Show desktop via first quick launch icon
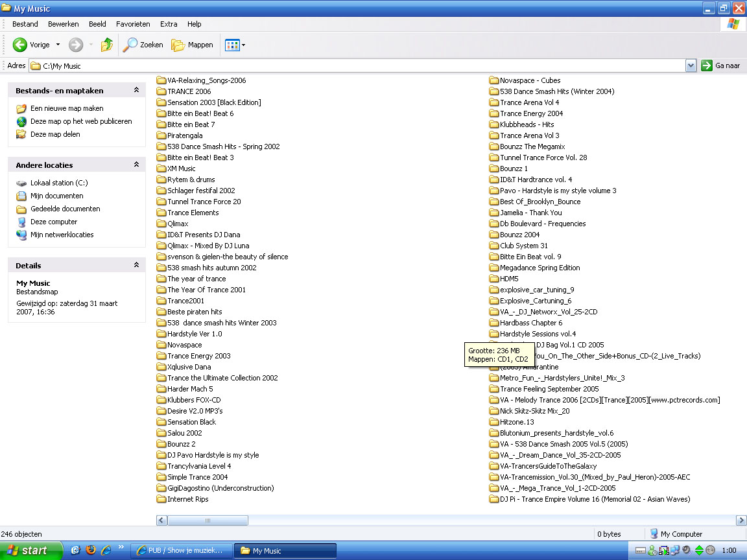This screenshot has height=560, width=747. pos(75,550)
